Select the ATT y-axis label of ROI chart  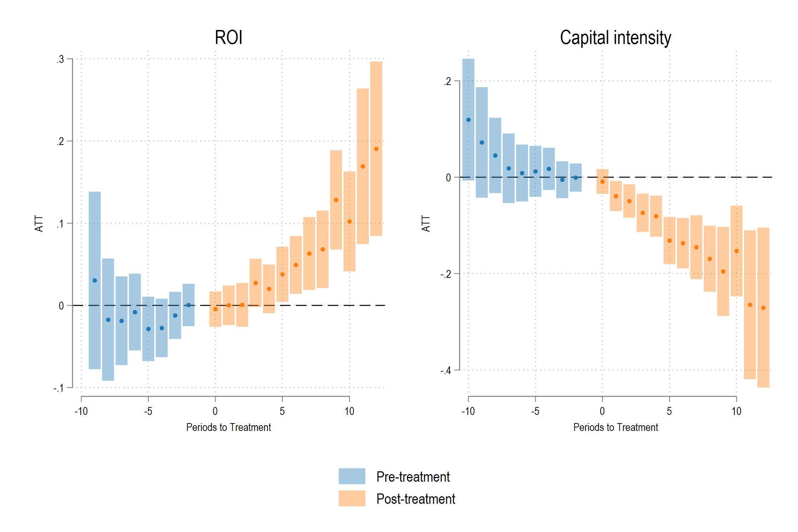(x=39, y=224)
